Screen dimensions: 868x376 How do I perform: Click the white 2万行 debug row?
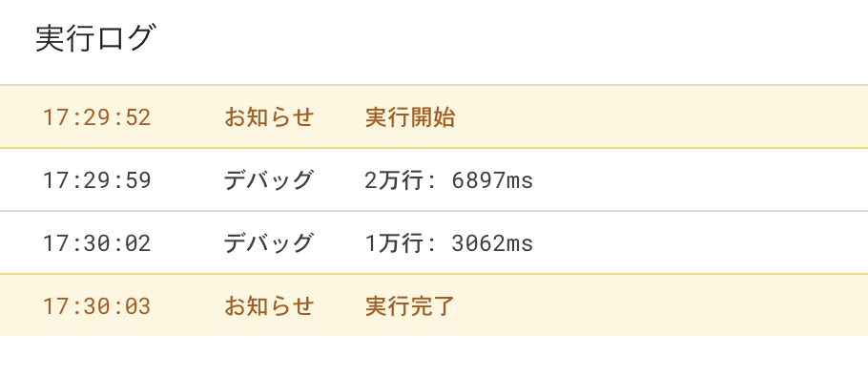tap(434, 180)
